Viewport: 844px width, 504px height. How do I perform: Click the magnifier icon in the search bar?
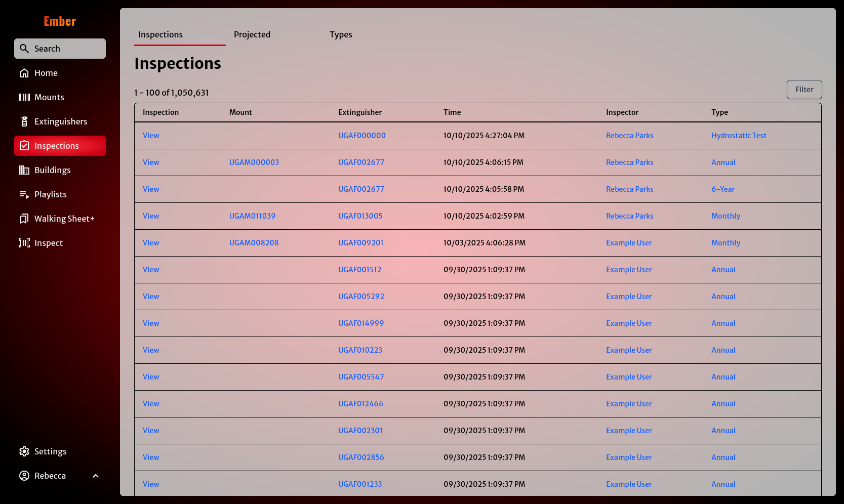[24, 48]
